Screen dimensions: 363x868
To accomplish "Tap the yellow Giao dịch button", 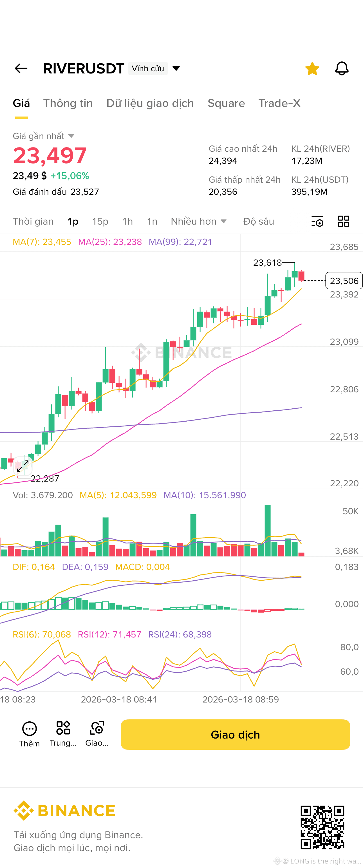I will pos(235,735).
